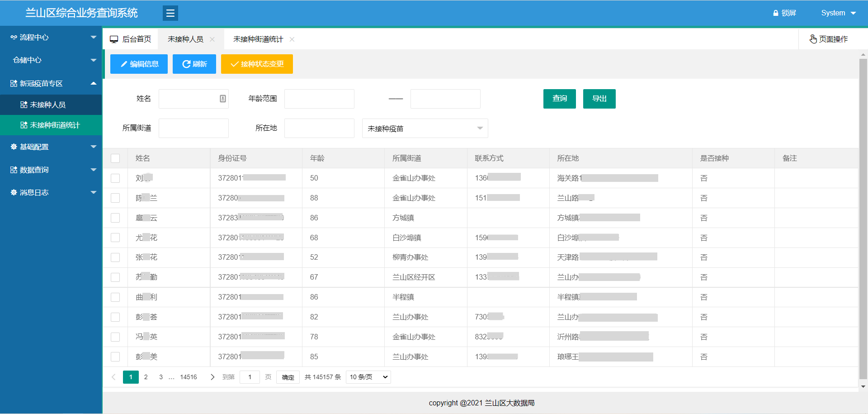
Task: Check the row for 白沙埠镇 age 68
Action: tap(115, 238)
